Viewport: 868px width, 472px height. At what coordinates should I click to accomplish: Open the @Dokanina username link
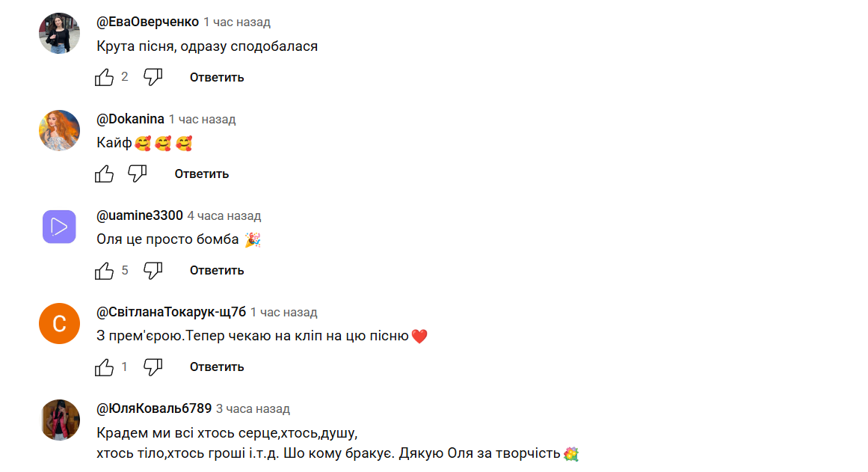coord(130,119)
